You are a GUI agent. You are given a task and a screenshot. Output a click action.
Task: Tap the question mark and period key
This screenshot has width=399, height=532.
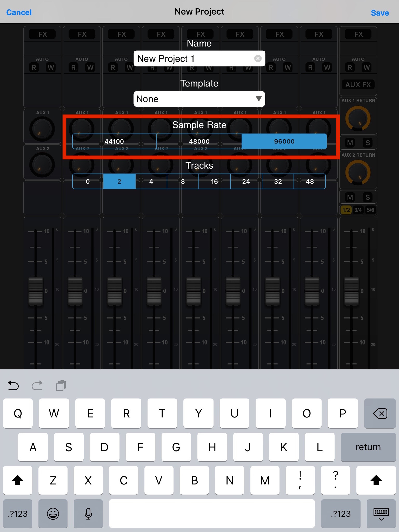(335, 480)
